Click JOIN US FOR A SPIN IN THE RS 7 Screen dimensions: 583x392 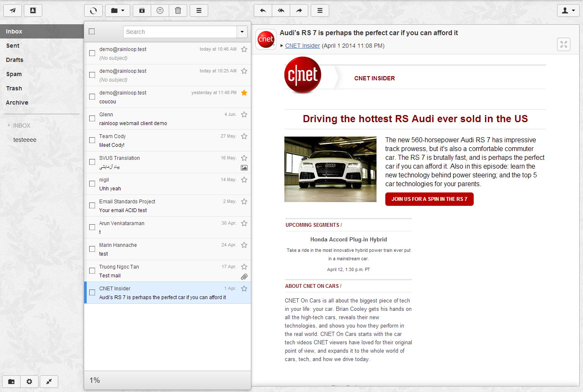click(429, 199)
